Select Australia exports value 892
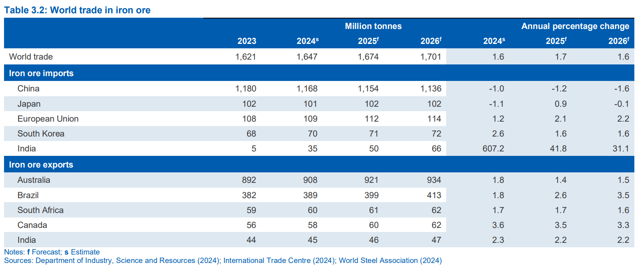Screen dimensions: 644x265 (x=249, y=180)
